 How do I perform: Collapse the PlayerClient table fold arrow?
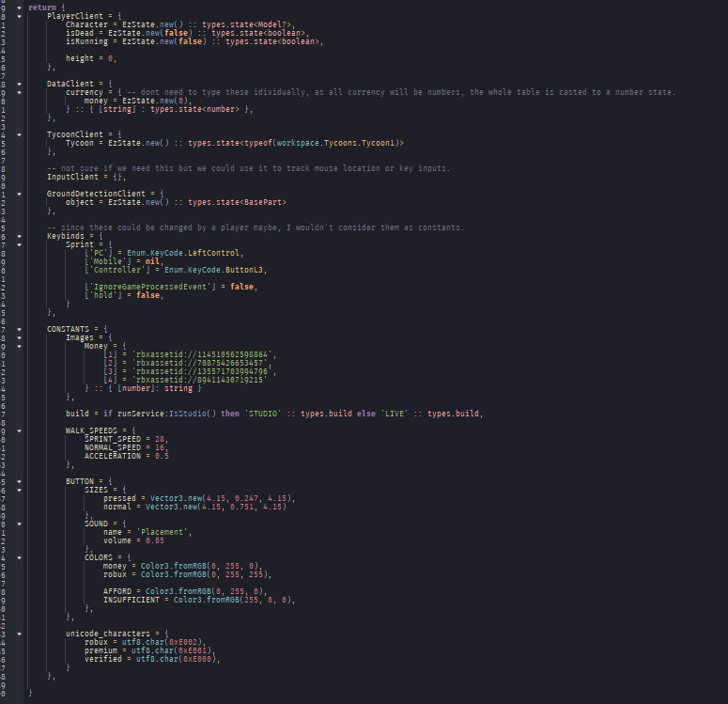point(19,16)
